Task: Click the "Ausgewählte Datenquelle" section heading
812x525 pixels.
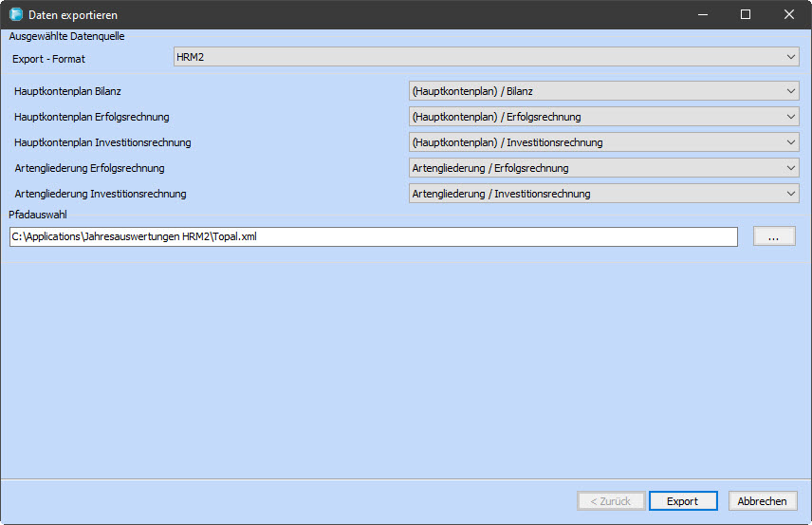Action: pyautogui.click(x=66, y=36)
